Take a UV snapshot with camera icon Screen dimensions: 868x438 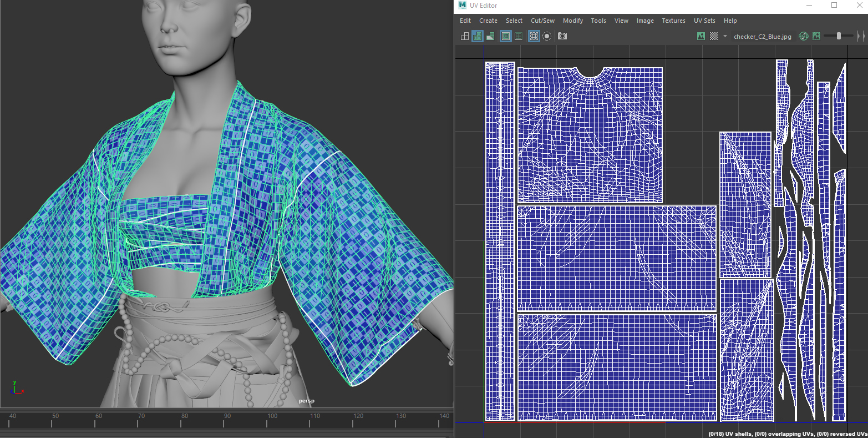coord(562,36)
